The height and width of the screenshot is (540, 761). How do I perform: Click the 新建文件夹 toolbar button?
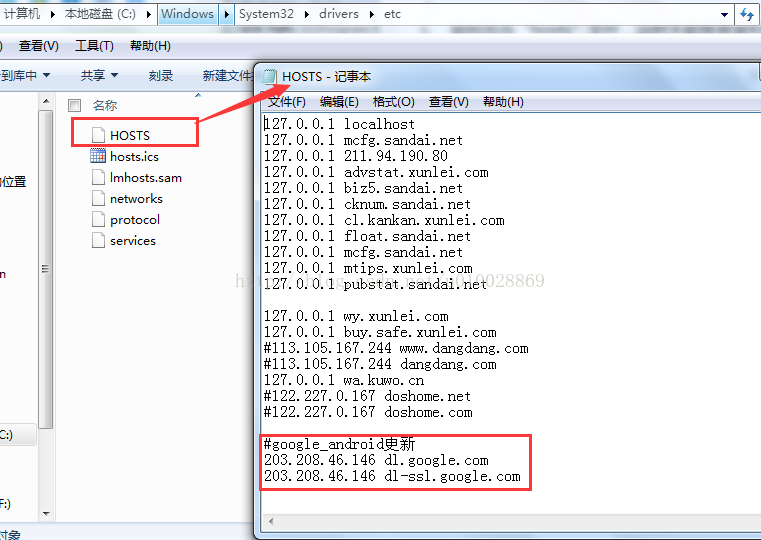228,75
